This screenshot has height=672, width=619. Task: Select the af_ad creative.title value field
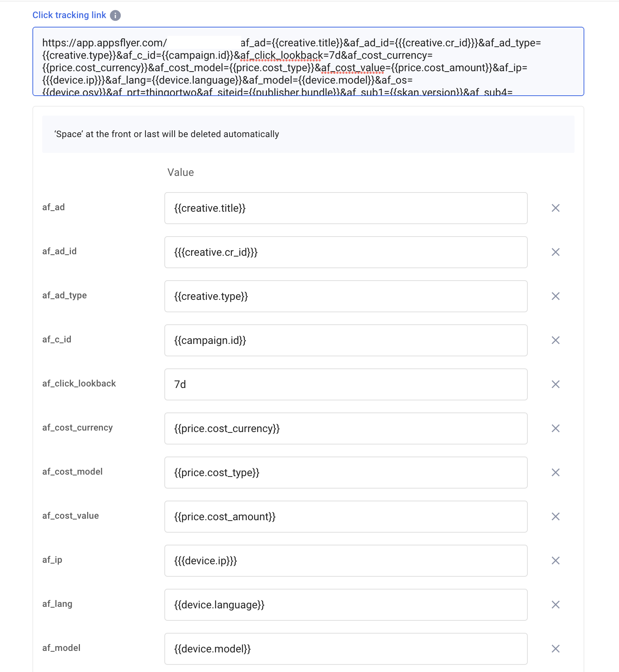(345, 208)
